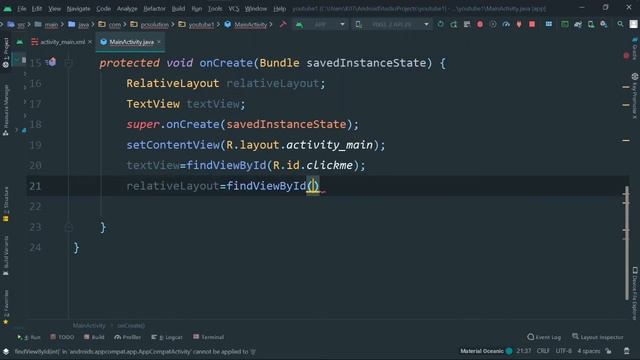Open the Layout Inspector panel
Viewport: 640px width, 360px height.
(598, 337)
